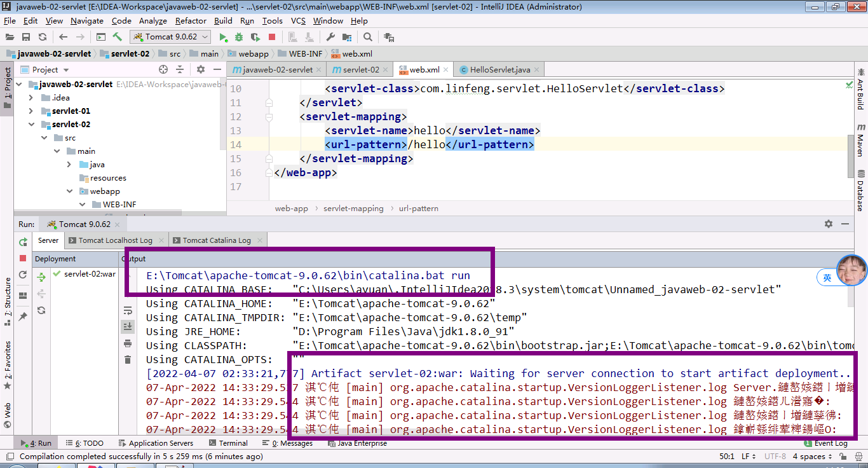The image size is (868, 468).
Task: Open the Tomcat 9.0.62 run configuration dropdown
Action: [170, 37]
